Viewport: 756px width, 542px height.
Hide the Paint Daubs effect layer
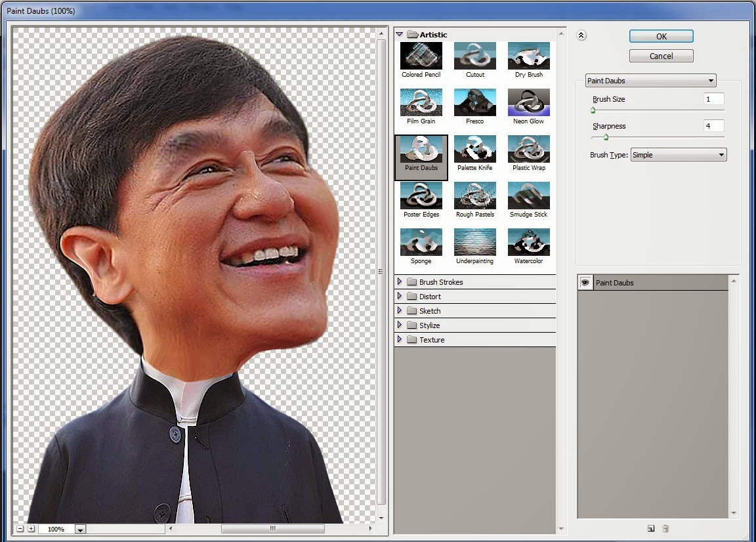pyautogui.click(x=585, y=282)
